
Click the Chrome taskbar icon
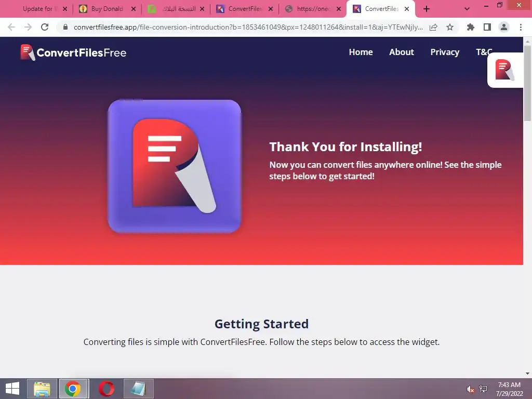pyautogui.click(x=73, y=389)
